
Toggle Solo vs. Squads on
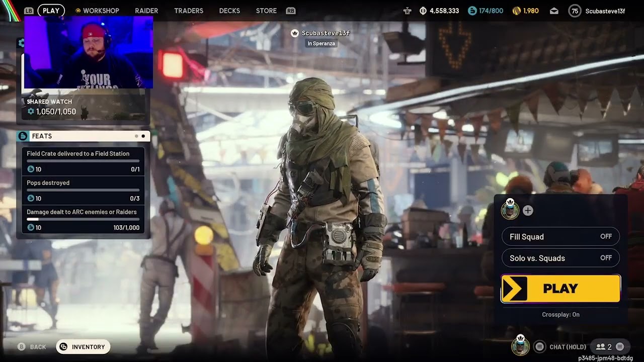(560, 258)
